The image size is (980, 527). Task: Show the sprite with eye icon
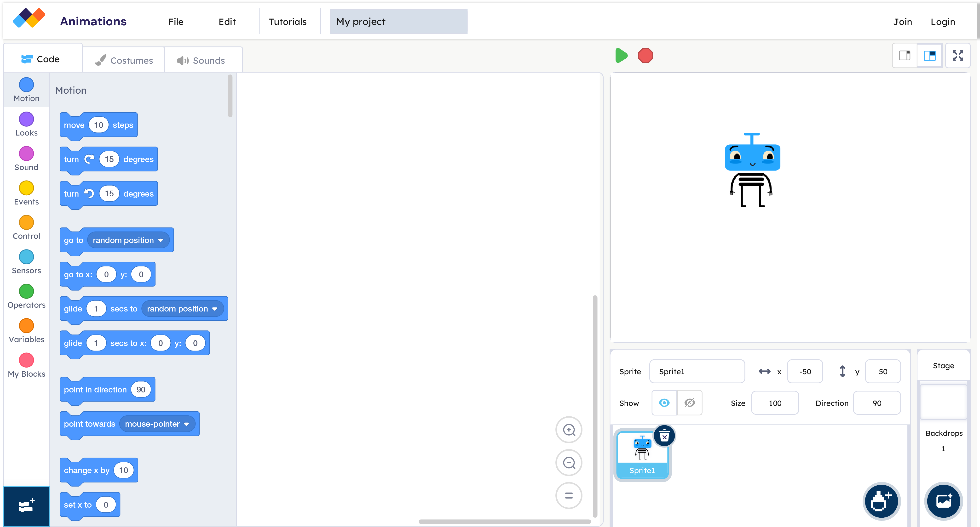coord(664,403)
